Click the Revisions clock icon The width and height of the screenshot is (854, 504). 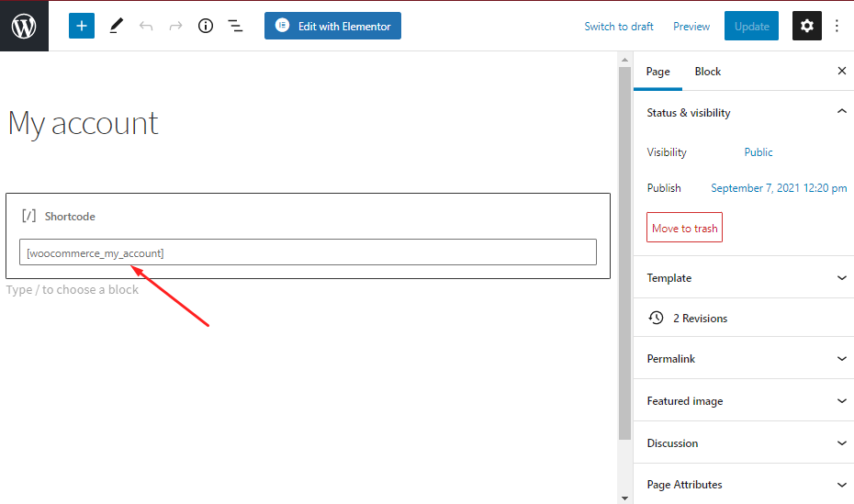point(657,318)
